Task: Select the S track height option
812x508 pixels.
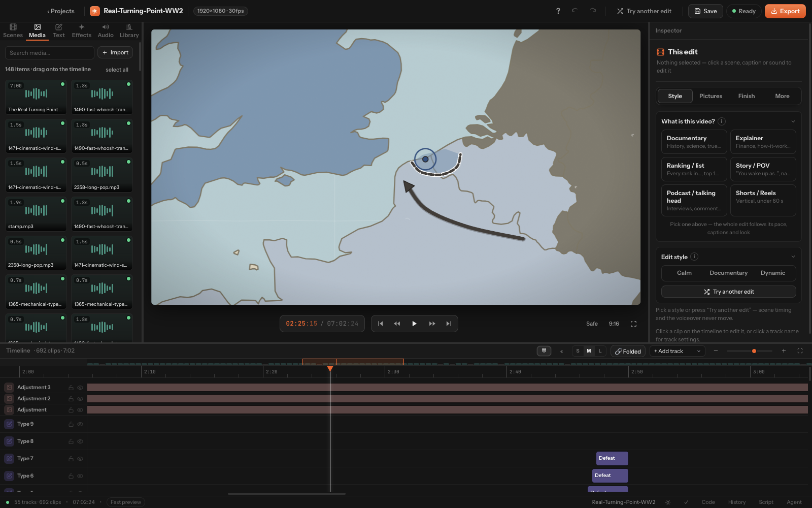Action: [x=578, y=351]
